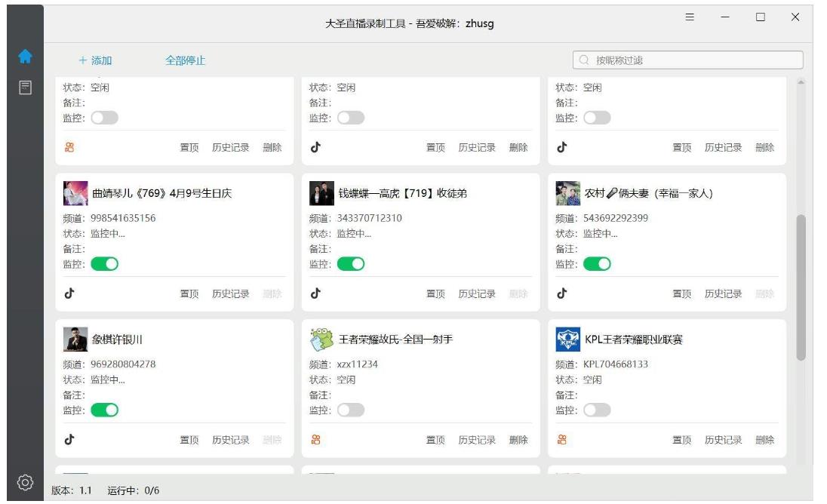Click the 按昵称过滤 search field
The height and width of the screenshot is (504, 827).
click(x=694, y=60)
